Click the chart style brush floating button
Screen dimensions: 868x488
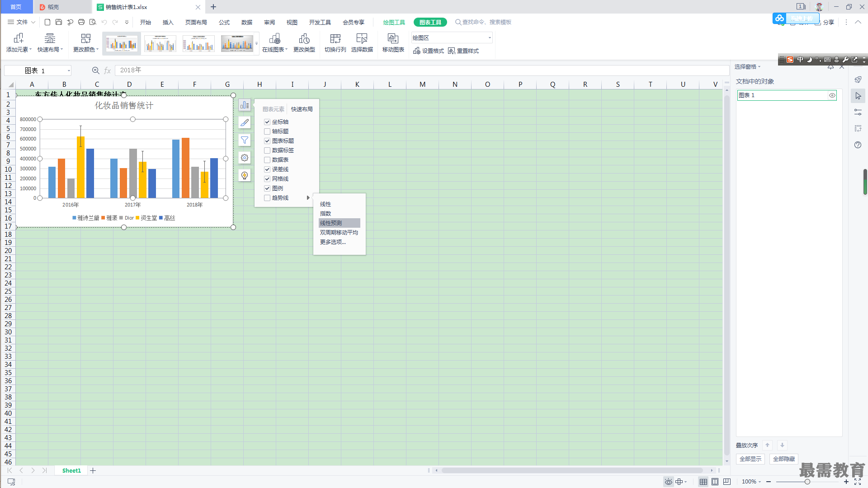(245, 122)
